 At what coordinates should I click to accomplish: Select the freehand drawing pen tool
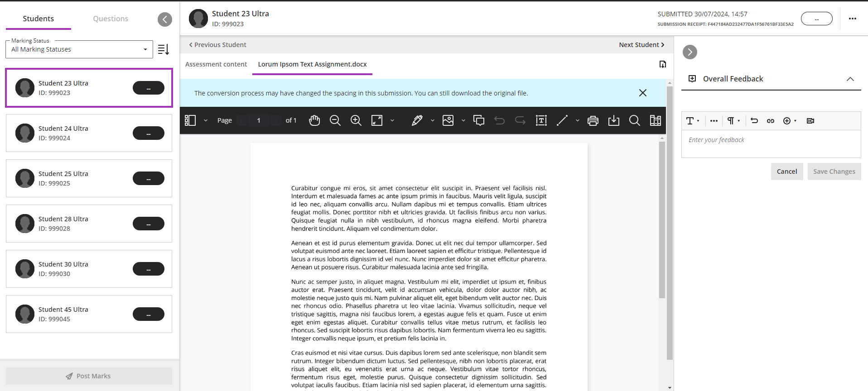click(417, 120)
